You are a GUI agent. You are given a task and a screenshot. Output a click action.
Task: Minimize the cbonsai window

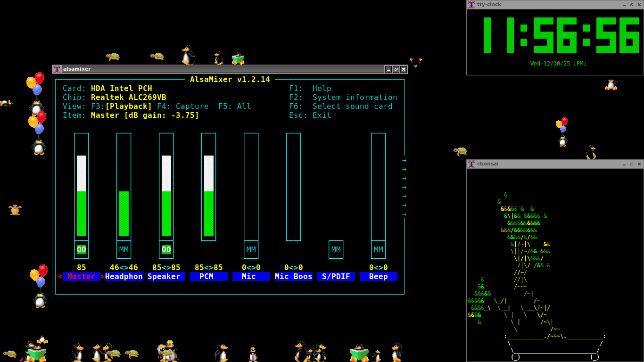pos(624,164)
